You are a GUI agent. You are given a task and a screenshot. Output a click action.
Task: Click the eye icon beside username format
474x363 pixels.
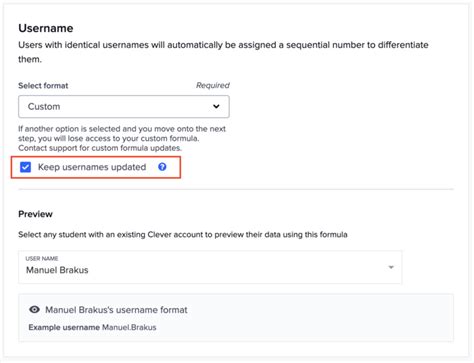click(x=34, y=310)
